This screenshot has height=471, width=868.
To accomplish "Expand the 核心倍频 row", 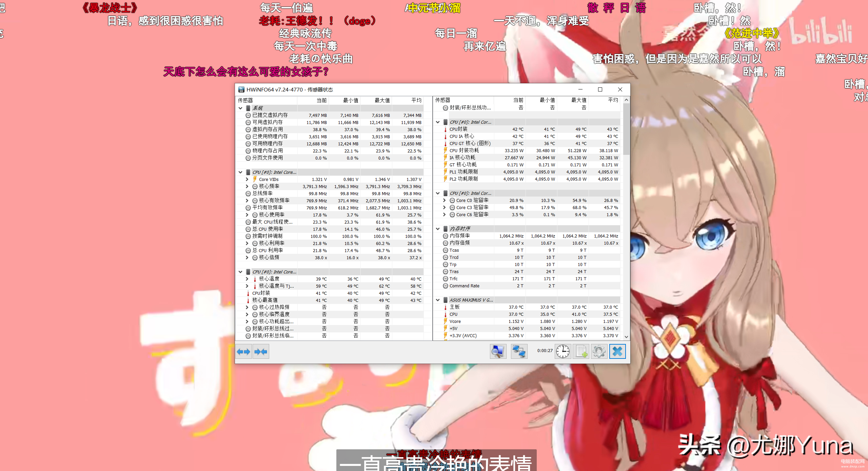I will [247, 258].
